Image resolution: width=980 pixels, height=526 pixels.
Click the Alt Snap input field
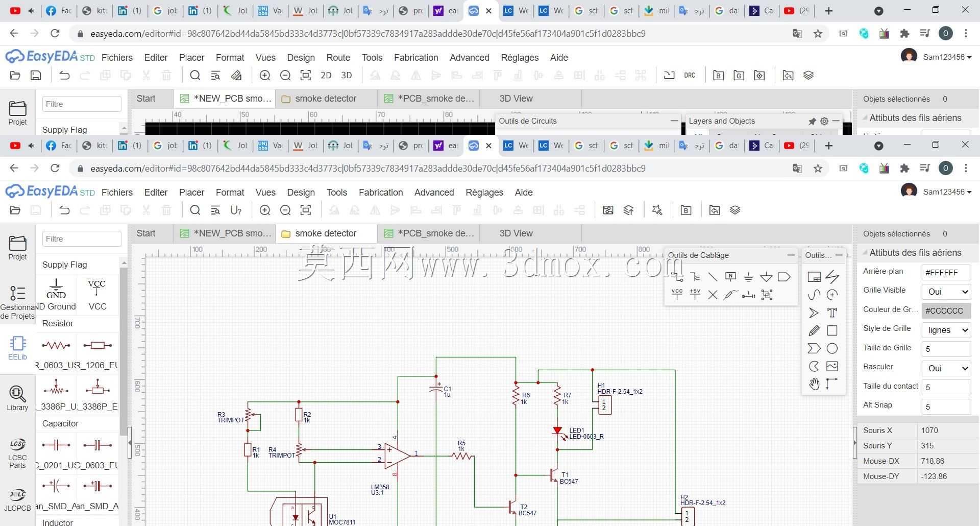click(x=946, y=407)
